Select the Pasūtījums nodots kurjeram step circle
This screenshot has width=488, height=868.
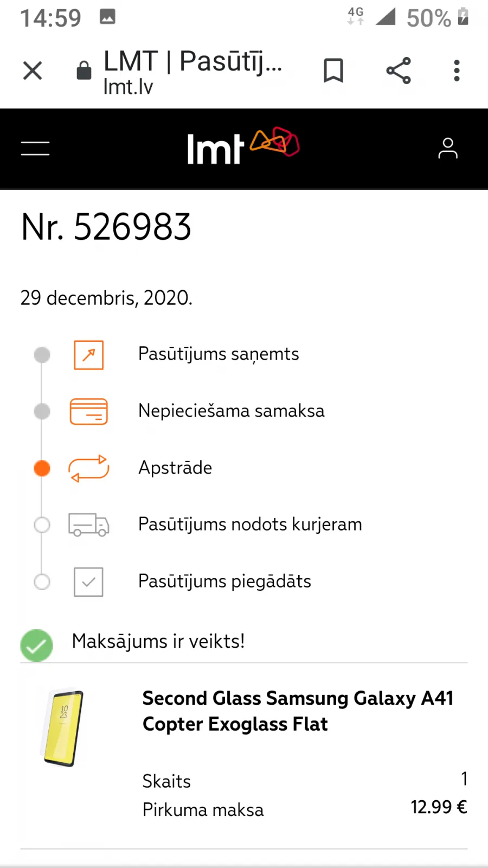42,525
